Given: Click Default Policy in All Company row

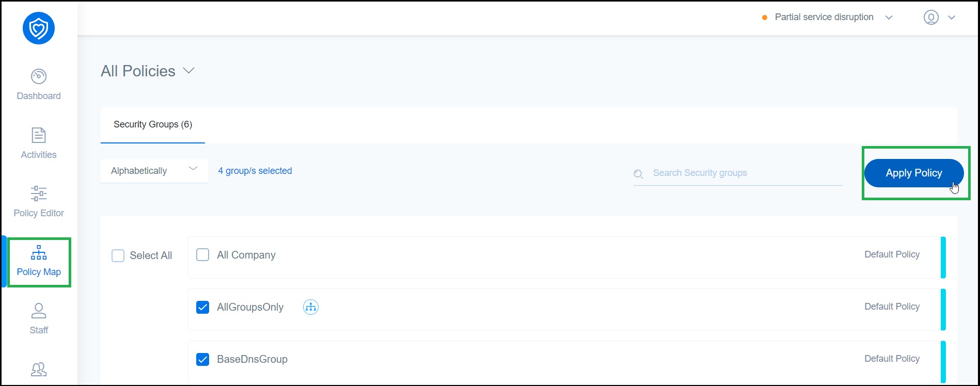Looking at the screenshot, I should point(892,254).
